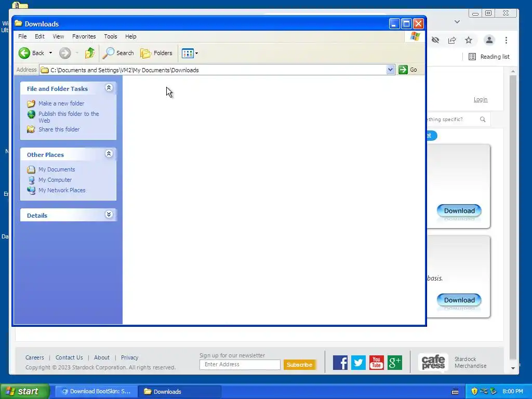Open the Back history dropdown arrow
The image size is (532, 399).
point(50,53)
